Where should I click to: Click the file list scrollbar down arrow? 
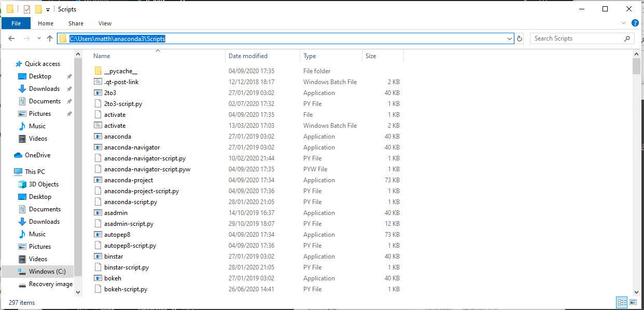pos(636,293)
